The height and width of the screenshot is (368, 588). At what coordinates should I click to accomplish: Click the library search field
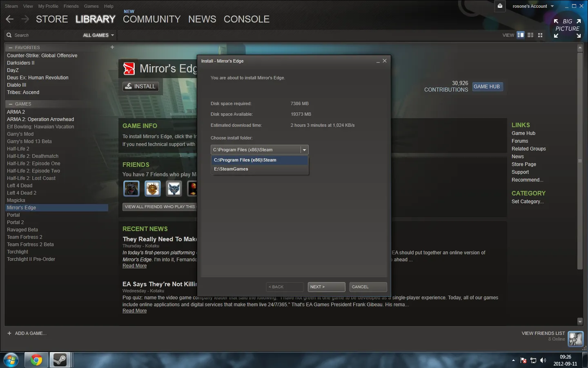tap(45, 35)
